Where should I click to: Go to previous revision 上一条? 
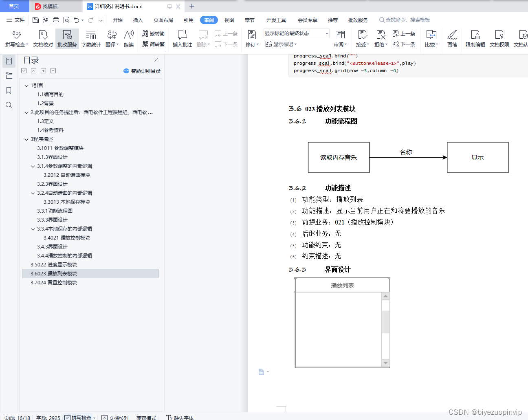404,34
